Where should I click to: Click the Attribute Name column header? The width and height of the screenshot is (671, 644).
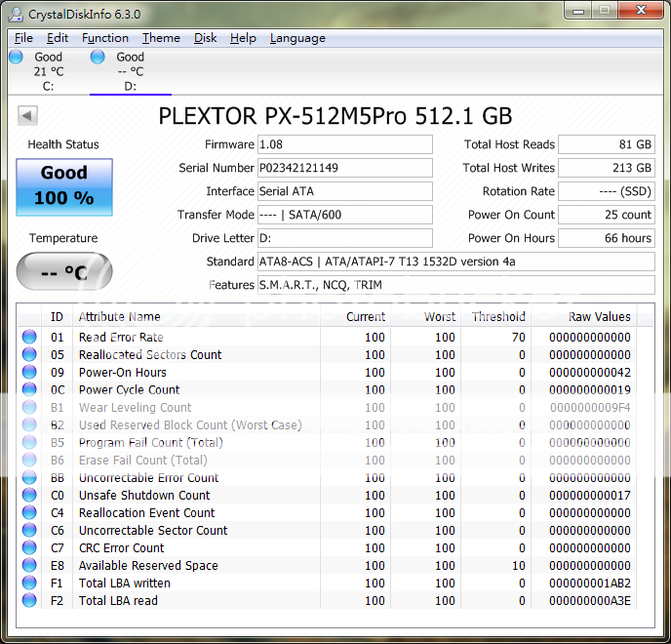[196, 316]
